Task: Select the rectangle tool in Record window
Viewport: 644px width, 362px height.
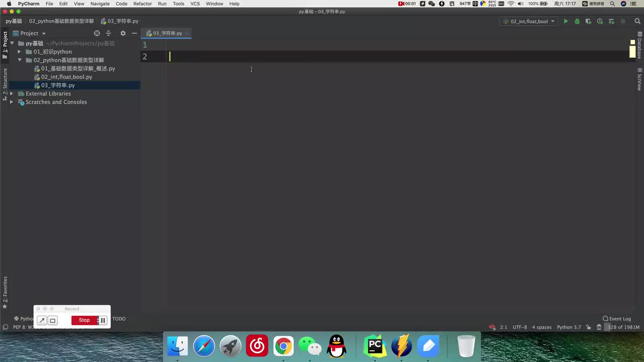Action: click(52, 320)
